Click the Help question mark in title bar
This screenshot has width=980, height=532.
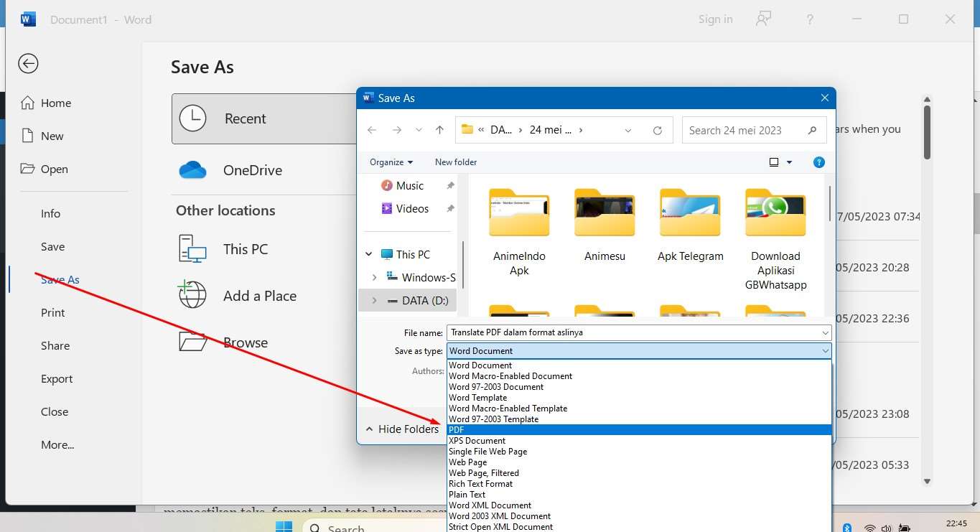(x=810, y=19)
